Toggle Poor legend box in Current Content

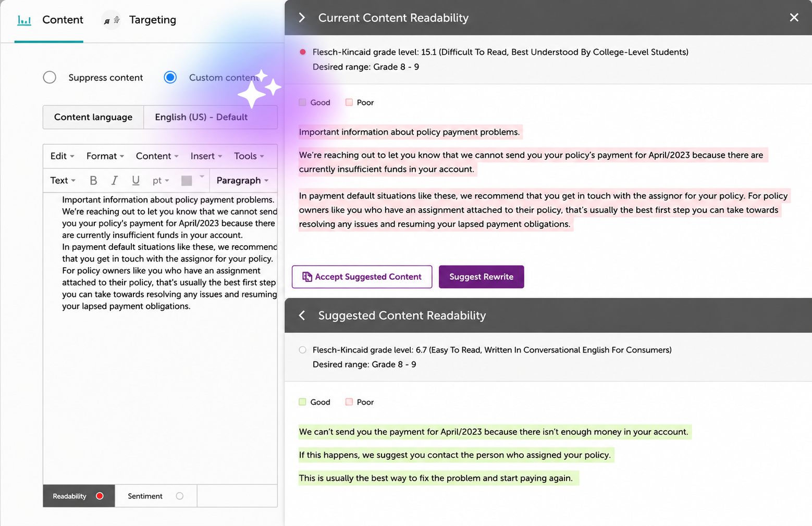click(x=349, y=103)
